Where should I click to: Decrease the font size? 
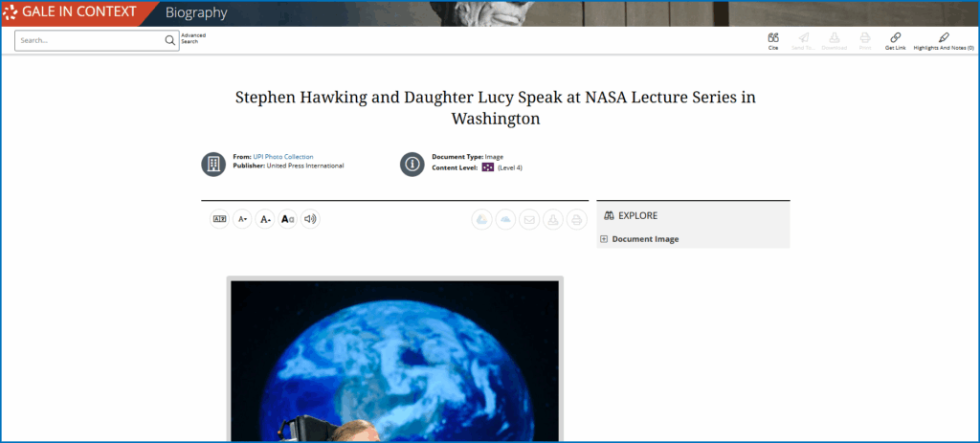[243, 219]
